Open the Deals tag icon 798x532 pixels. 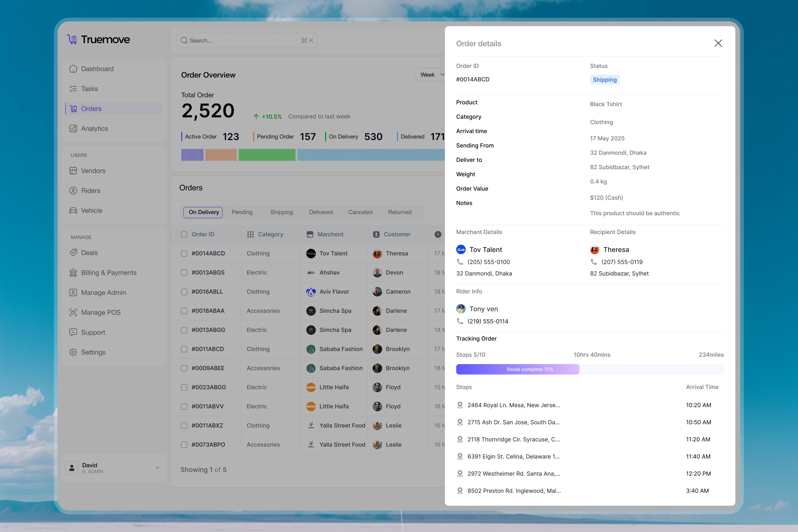pos(73,253)
